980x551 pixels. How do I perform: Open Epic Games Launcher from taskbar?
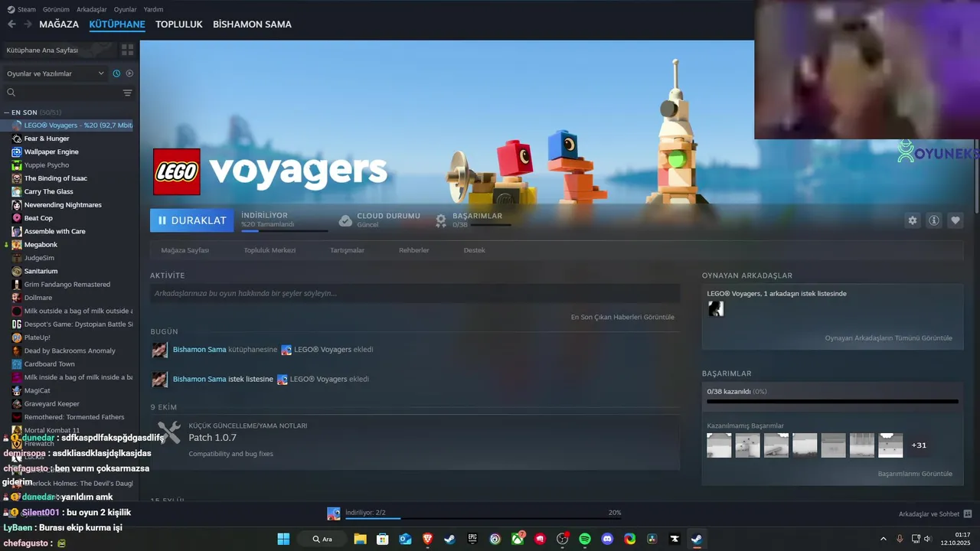pos(473,539)
